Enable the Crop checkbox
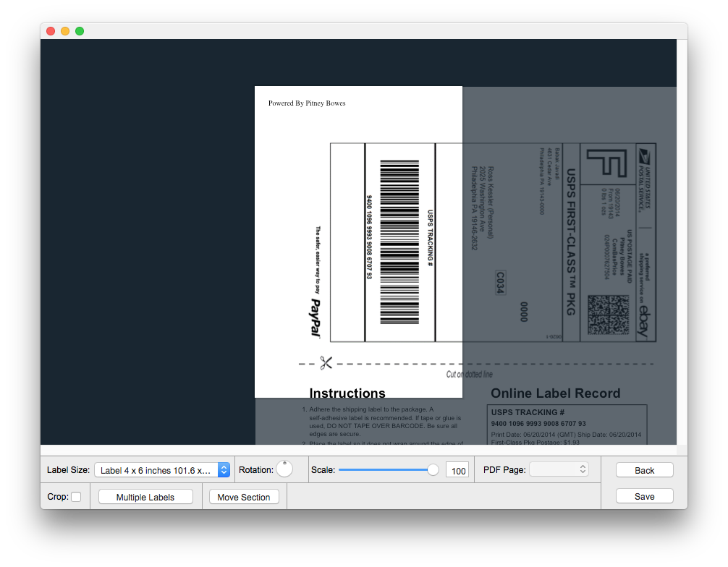728x567 pixels. [x=76, y=497]
